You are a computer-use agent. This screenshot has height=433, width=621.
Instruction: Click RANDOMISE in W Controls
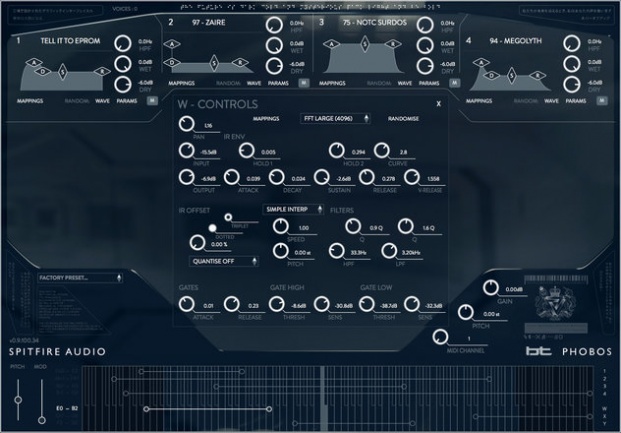[x=403, y=118]
